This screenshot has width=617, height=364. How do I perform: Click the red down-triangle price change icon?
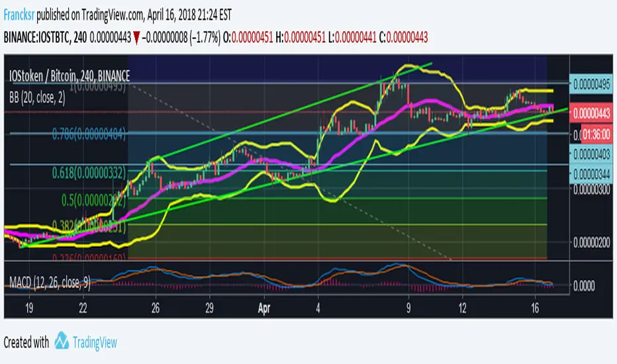[136, 38]
